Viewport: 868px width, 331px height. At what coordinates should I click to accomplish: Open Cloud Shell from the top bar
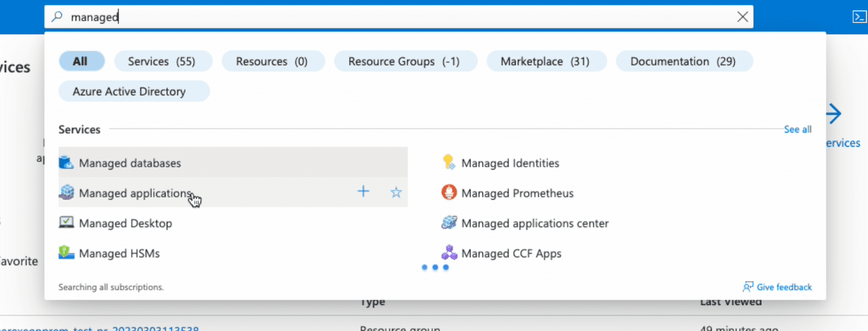point(859,17)
